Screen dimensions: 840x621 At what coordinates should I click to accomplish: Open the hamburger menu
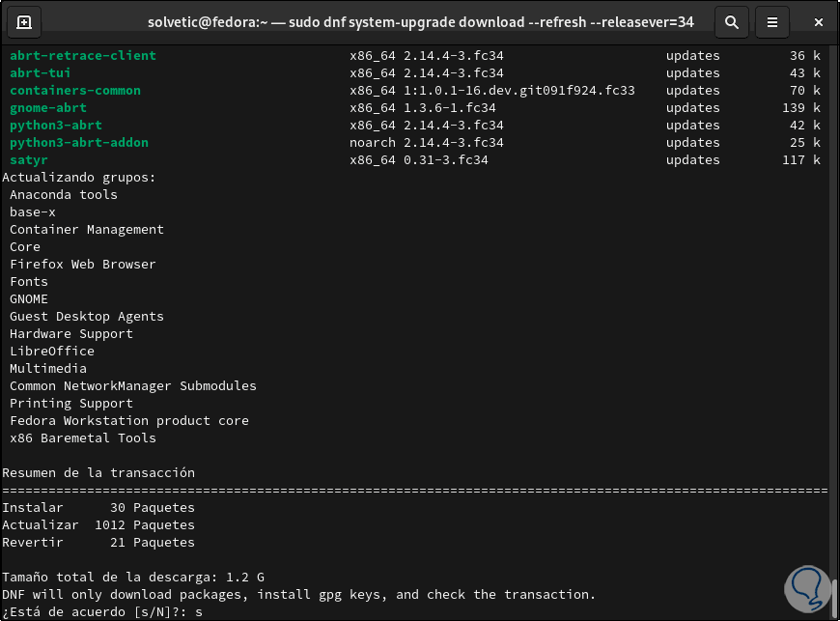[771, 21]
